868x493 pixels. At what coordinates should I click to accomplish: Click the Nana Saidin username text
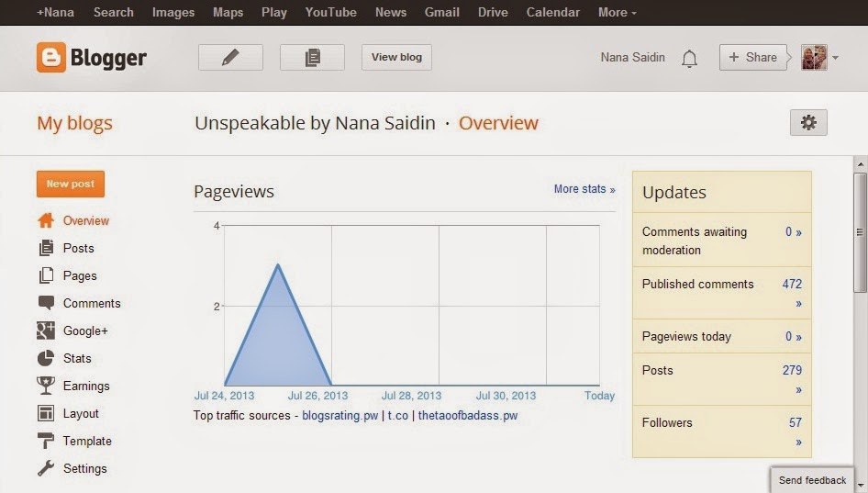633,57
